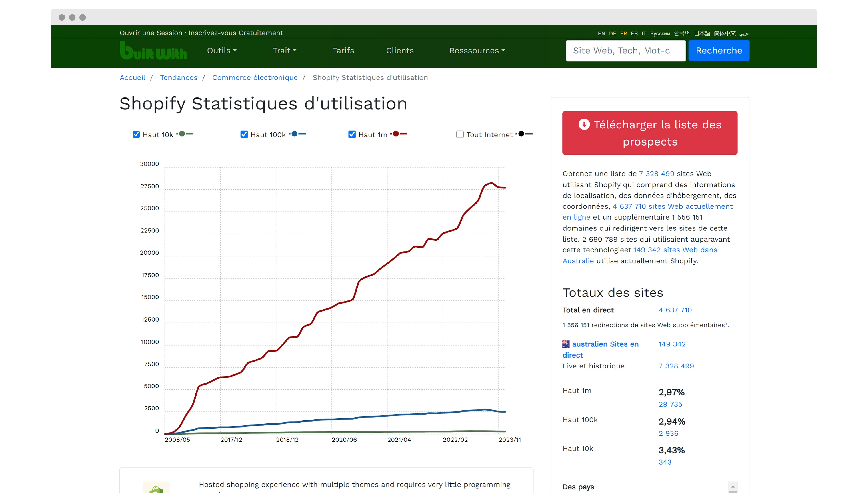Screen dimensions: 868x502
Task: Open the Clients page
Action: pyautogui.click(x=399, y=51)
